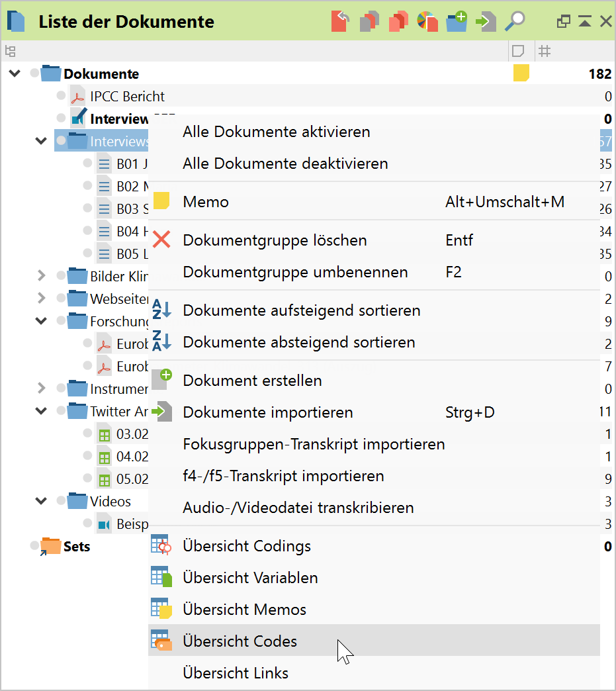This screenshot has width=616, height=691.
Task: Collapse the Twitter document group
Action: click(41, 411)
